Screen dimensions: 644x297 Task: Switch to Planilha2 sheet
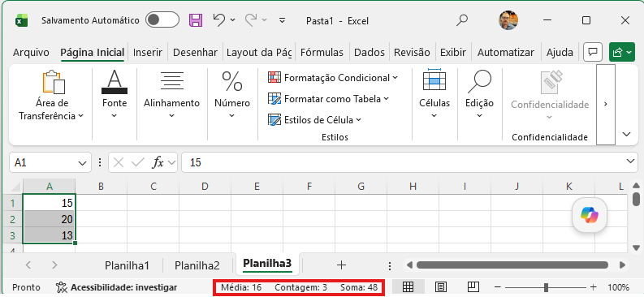(197, 265)
